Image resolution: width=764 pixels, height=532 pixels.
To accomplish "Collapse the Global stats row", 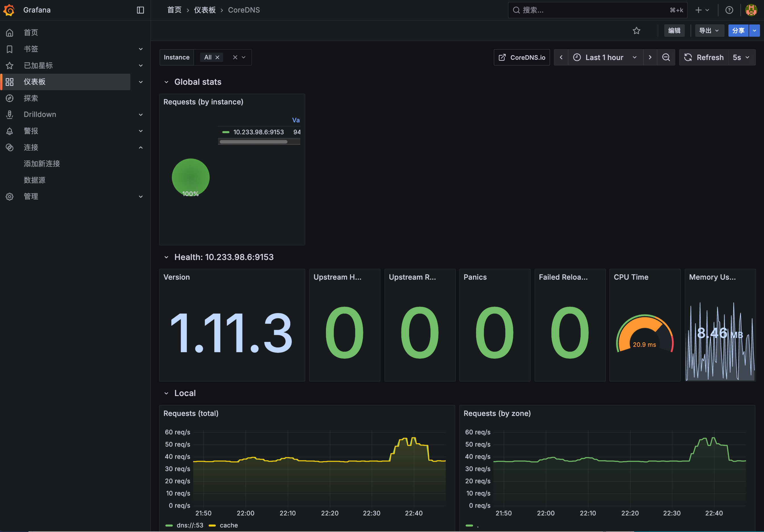I will pos(166,82).
